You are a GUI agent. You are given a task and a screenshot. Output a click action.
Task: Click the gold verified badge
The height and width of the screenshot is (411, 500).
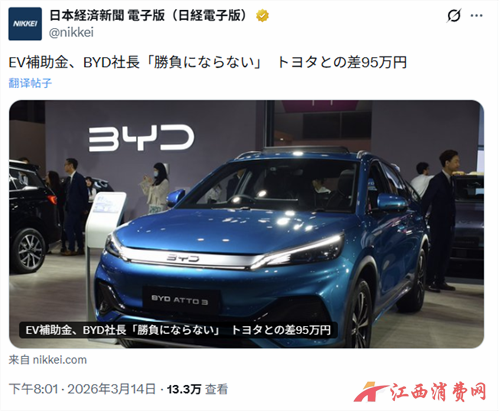click(x=262, y=16)
